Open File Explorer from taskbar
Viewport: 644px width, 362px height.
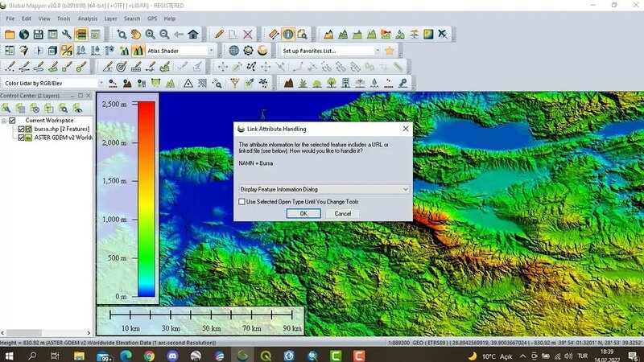tap(79, 356)
